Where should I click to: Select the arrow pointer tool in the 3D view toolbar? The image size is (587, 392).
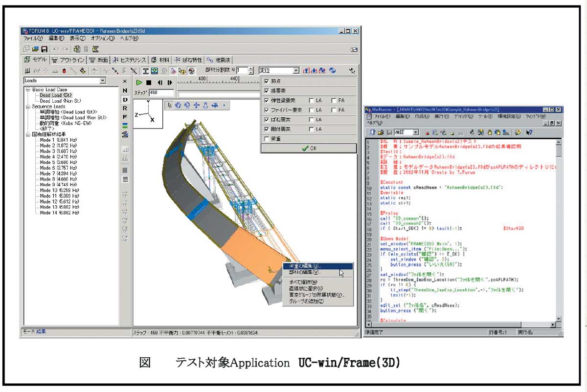coord(170,105)
